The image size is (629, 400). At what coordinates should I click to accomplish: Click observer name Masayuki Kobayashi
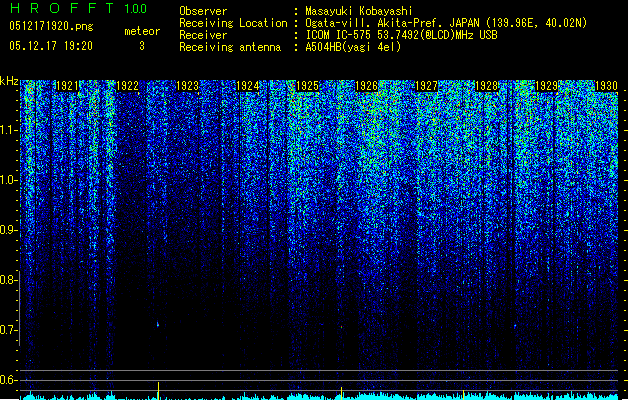pyautogui.click(x=359, y=11)
